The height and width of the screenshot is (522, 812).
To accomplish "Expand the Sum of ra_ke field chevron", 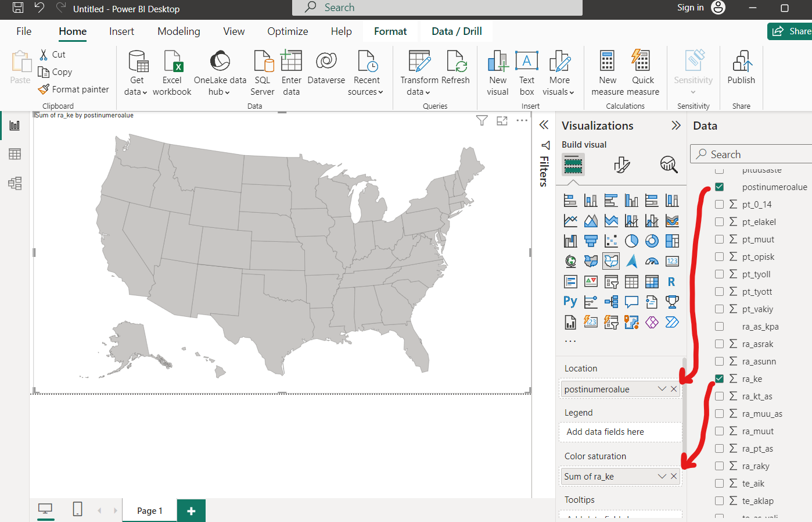I will [662, 476].
